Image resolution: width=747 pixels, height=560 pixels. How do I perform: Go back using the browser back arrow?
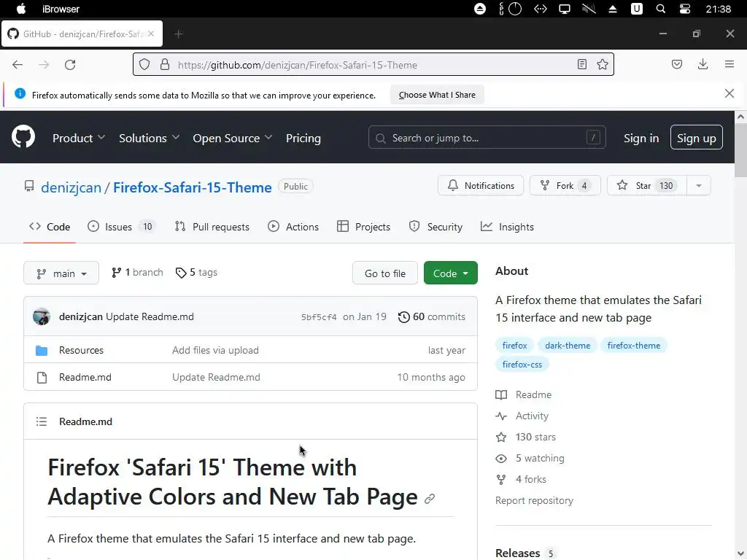coord(18,65)
